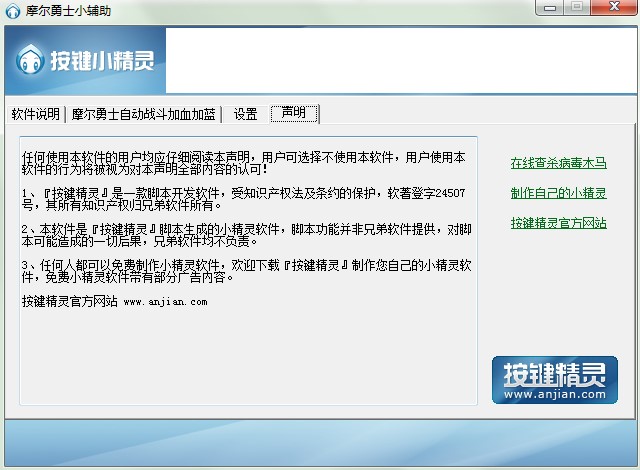The height and width of the screenshot is (470, 640).
Task: Minimize the 摩尔勇士小辅助 window
Action: (550, 7)
